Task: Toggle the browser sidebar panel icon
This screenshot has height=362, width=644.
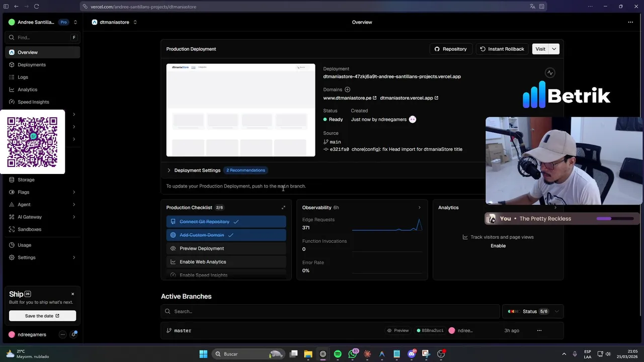Action: [6, 7]
